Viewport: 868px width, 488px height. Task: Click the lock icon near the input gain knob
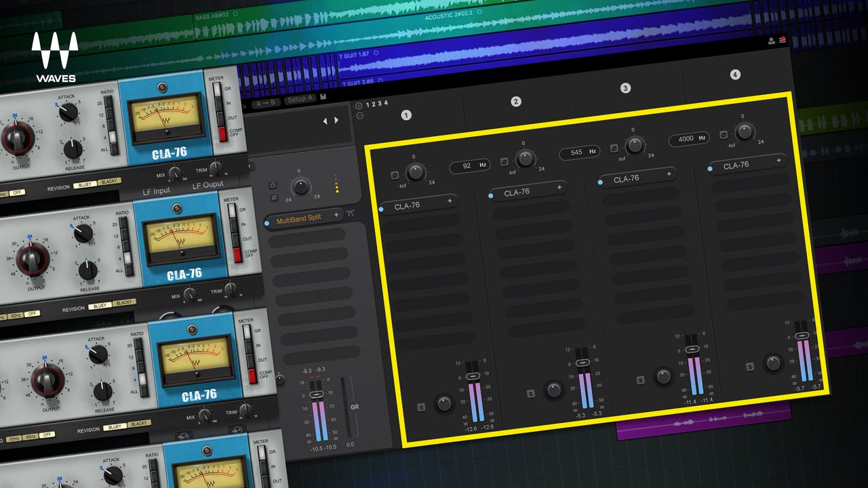[x=273, y=185]
